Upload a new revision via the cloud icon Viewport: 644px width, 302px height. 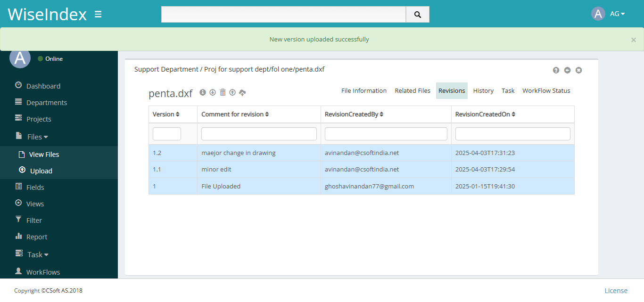tap(242, 92)
